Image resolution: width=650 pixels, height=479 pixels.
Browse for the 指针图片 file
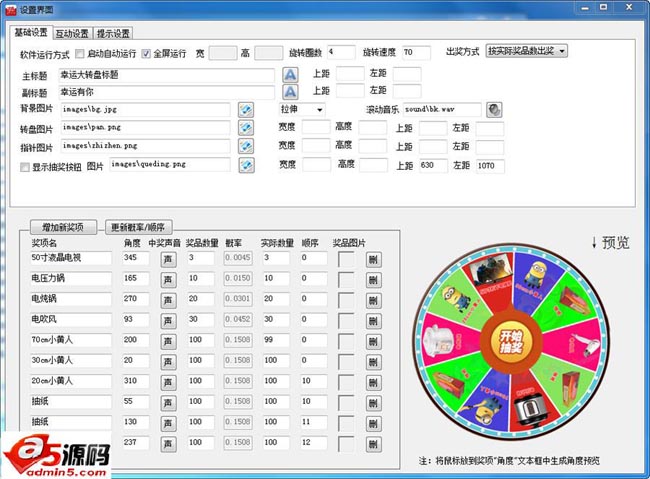point(246,146)
